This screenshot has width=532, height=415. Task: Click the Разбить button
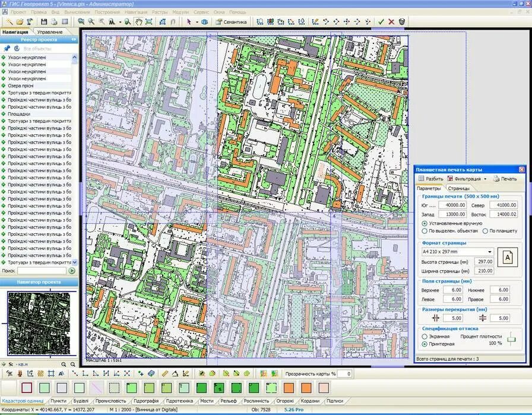(431, 179)
